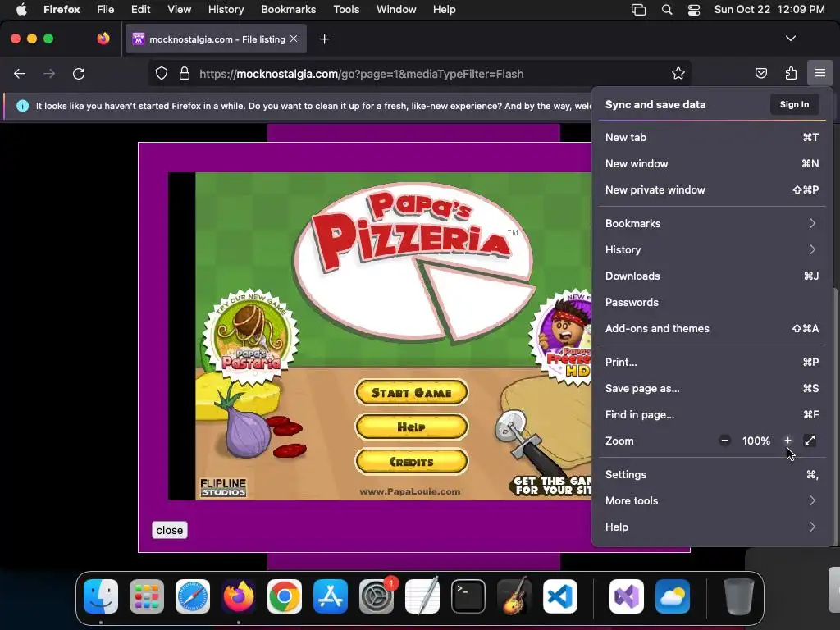The height and width of the screenshot is (630, 840).
Task: Open the Tools menu in menu bar
Action: click(346, 10)
